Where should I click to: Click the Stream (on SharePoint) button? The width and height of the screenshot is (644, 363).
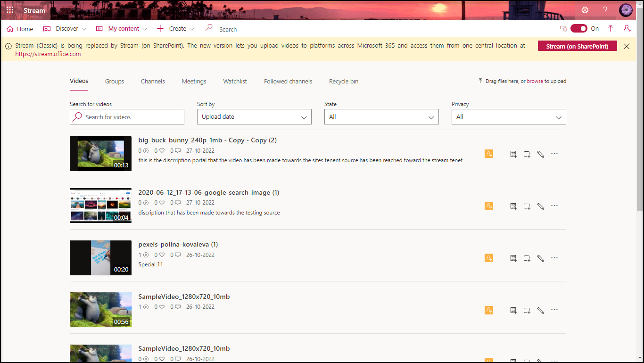click(x=577, y=46)
